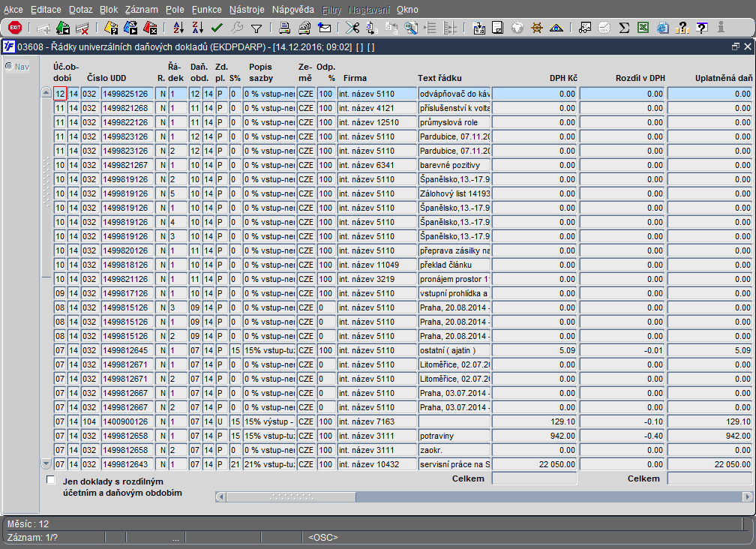Click the glasses over chart icon
Screen dimensions: 756x549
(585, 28)
